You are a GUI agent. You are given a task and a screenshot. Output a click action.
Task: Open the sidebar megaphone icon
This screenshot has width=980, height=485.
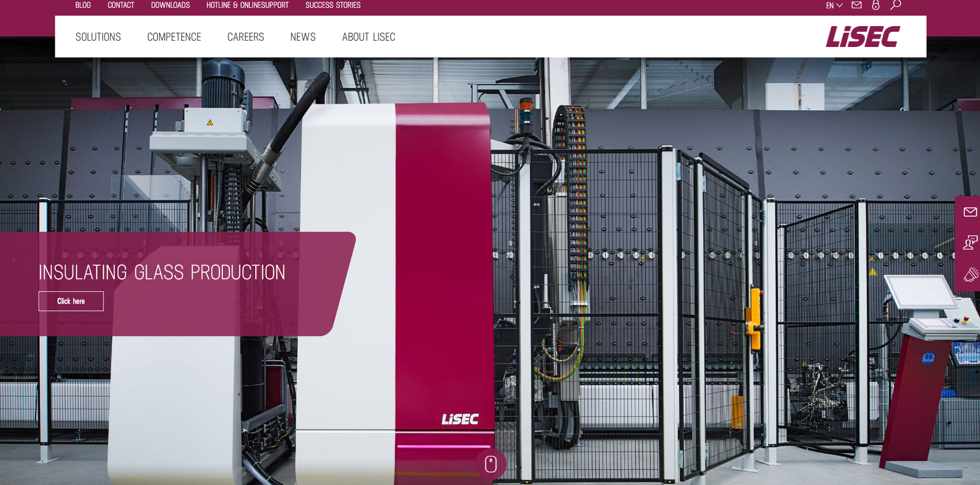[x=970, y=274]
